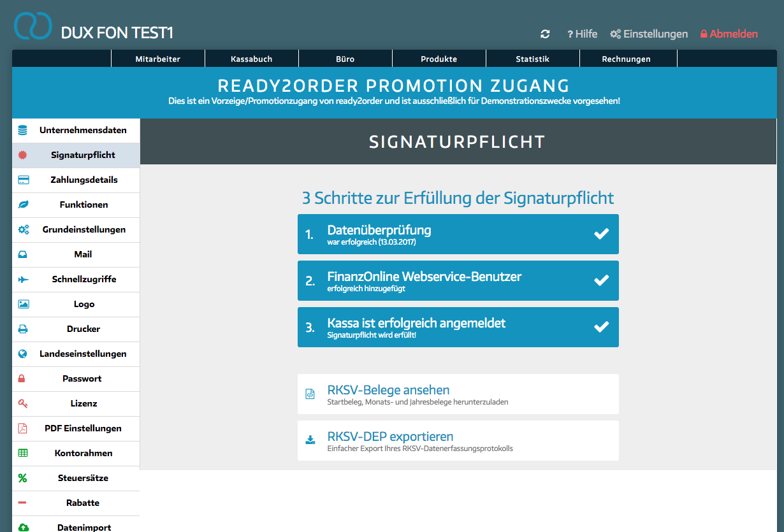Screen dimensions: 784x532
Task: Click the Drucker printer icon
Action: pyautogui.click(x=23, y=329)
